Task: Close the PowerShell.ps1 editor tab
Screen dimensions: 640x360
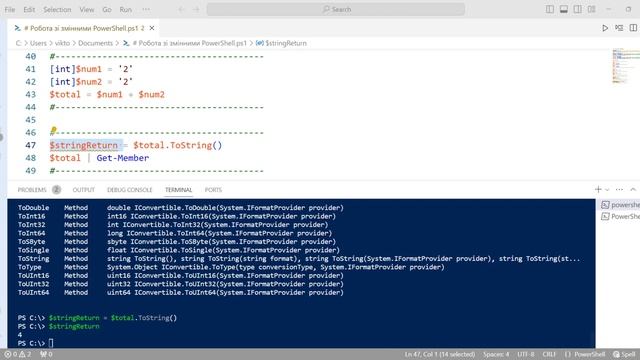Action: 152,28
